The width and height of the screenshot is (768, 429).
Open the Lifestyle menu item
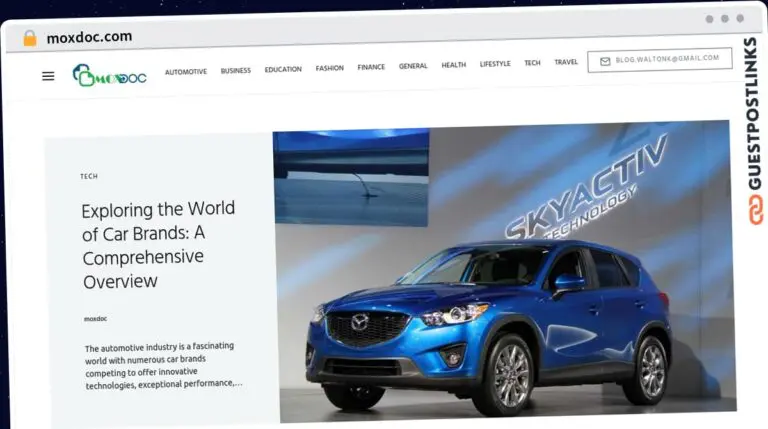494,64
